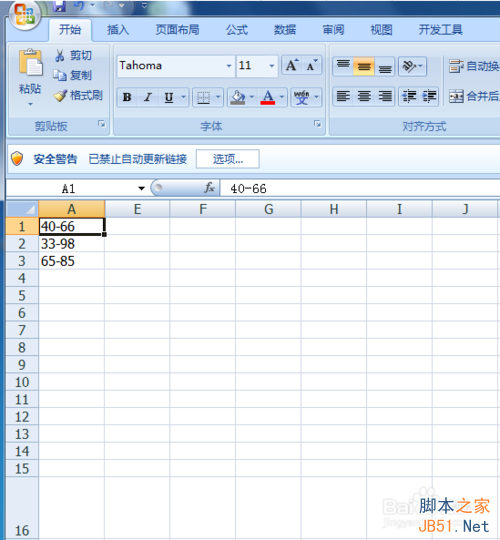Click the wén phonetic guide icon
The width and height of the screenshot is (500, 540).
click(301, 97)
